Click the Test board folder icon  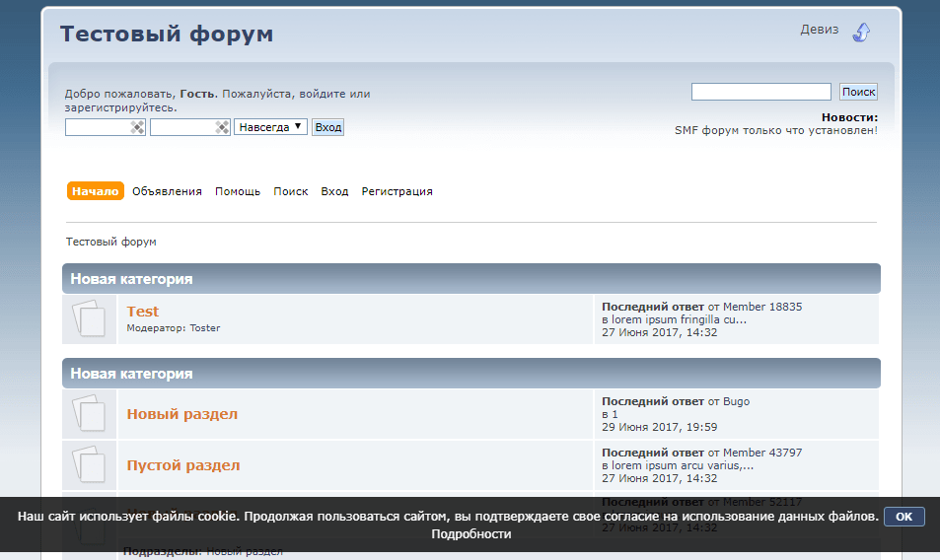tap(90, 319)
